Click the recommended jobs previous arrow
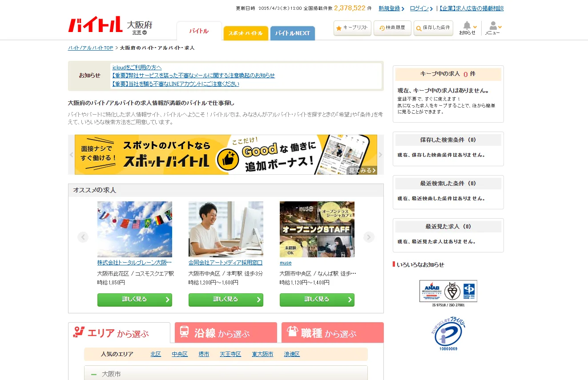588x380 pixels. pyautogui.click(x=83, y=237)
